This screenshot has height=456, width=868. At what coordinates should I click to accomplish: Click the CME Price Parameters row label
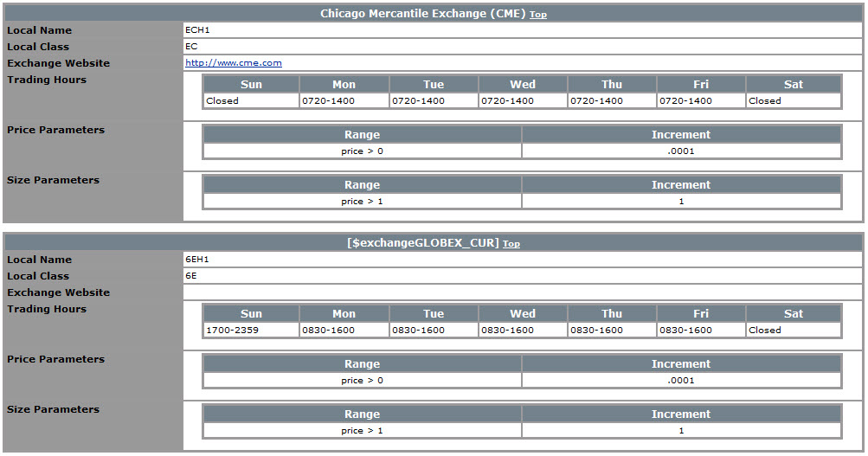pos(55,130)
